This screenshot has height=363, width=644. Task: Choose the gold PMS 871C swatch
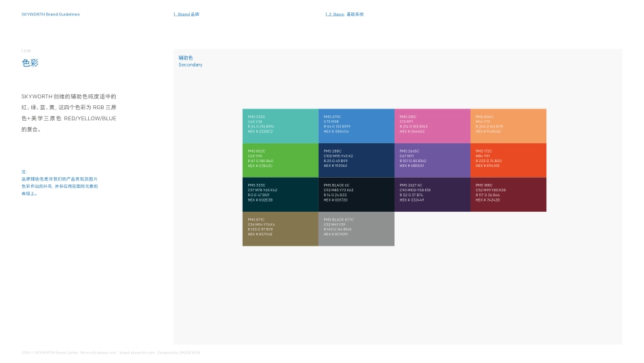point(280,229)
